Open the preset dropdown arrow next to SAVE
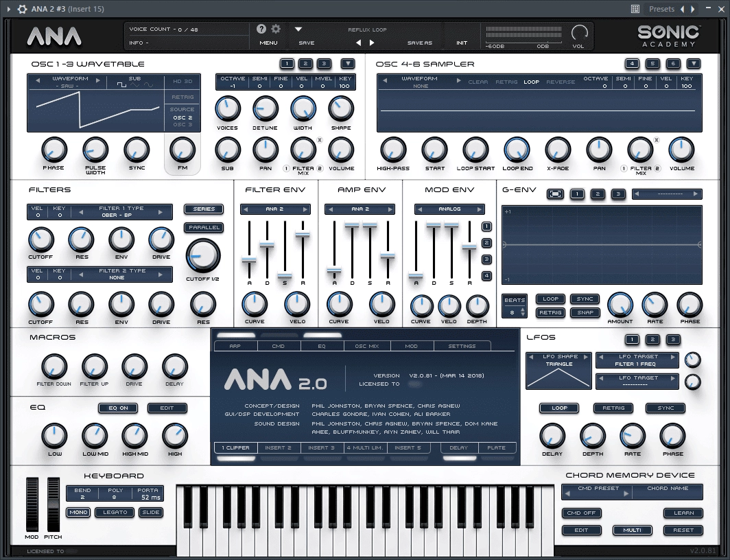 (x=298, y=29)
